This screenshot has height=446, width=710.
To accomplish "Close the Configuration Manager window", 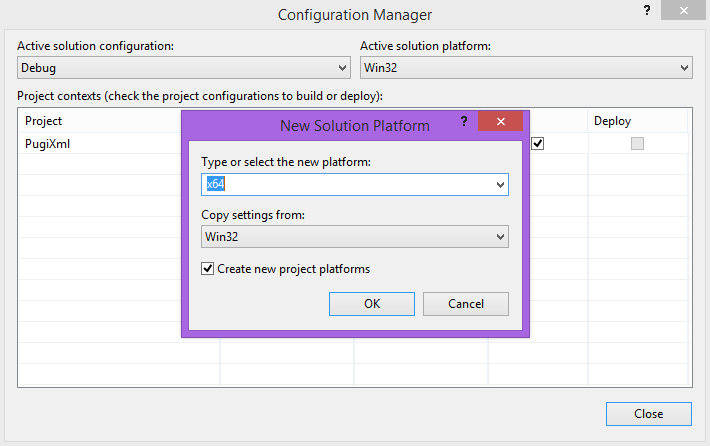I will pyautogui.click(x=683, y=10).
